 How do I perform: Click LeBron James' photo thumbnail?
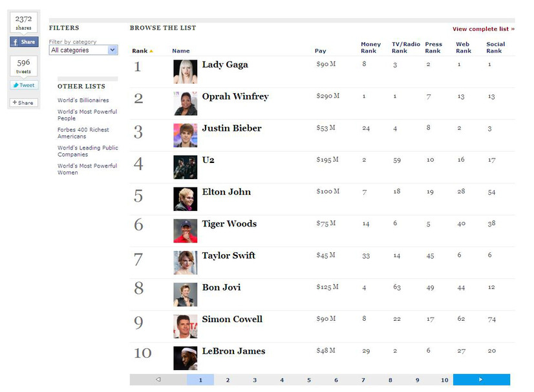(186, 358)
